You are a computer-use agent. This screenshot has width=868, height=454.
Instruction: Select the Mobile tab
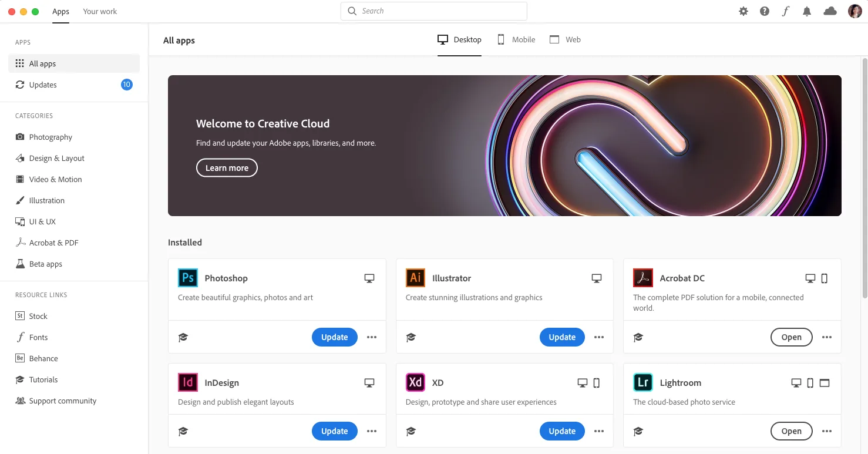click(516, 39)
